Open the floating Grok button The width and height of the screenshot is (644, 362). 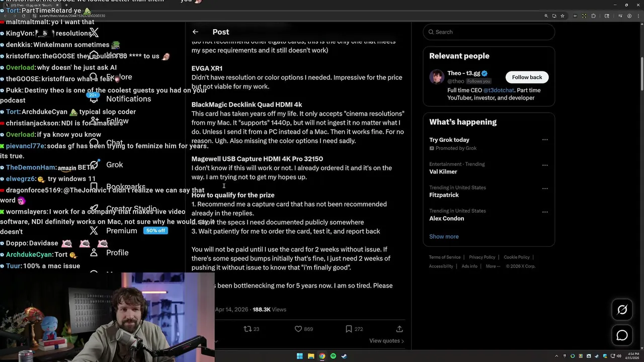622,310
